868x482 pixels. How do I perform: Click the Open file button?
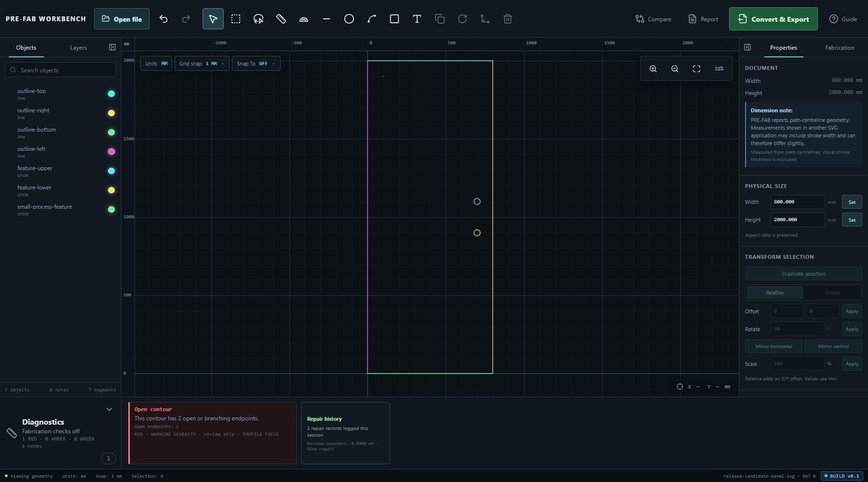(122, 19)
